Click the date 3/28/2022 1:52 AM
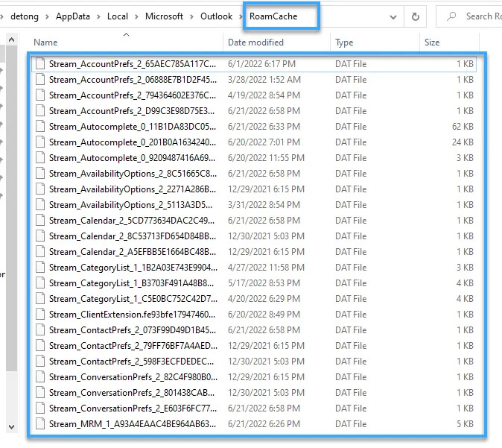 264,80
